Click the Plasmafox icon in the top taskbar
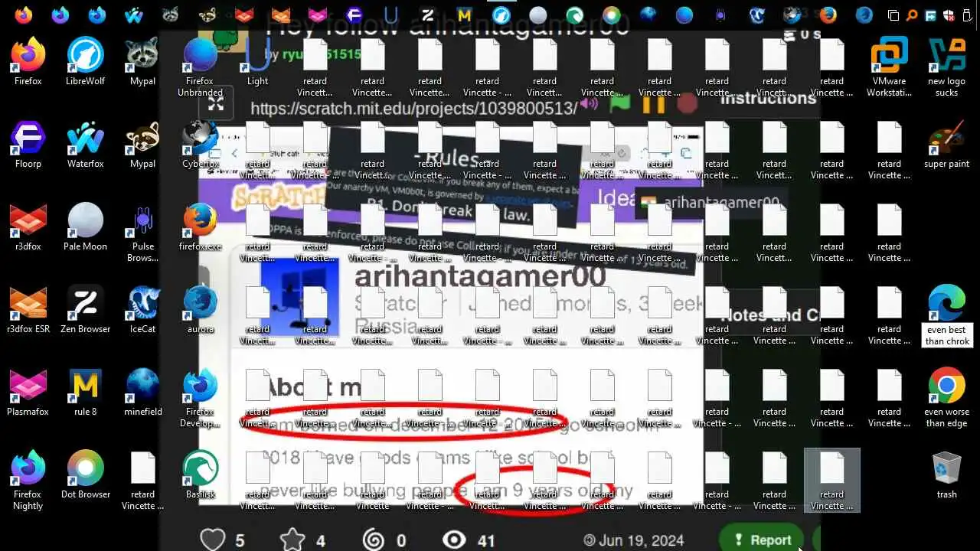Image resolution: width=980 pixels, height=551 pixels. coord(317,15)
